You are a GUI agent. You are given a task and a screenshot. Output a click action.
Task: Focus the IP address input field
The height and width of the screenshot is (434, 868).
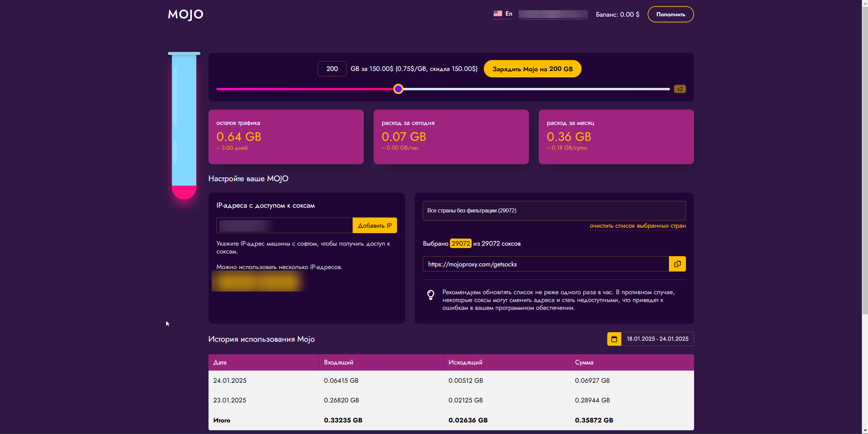[x=284, y=225]
